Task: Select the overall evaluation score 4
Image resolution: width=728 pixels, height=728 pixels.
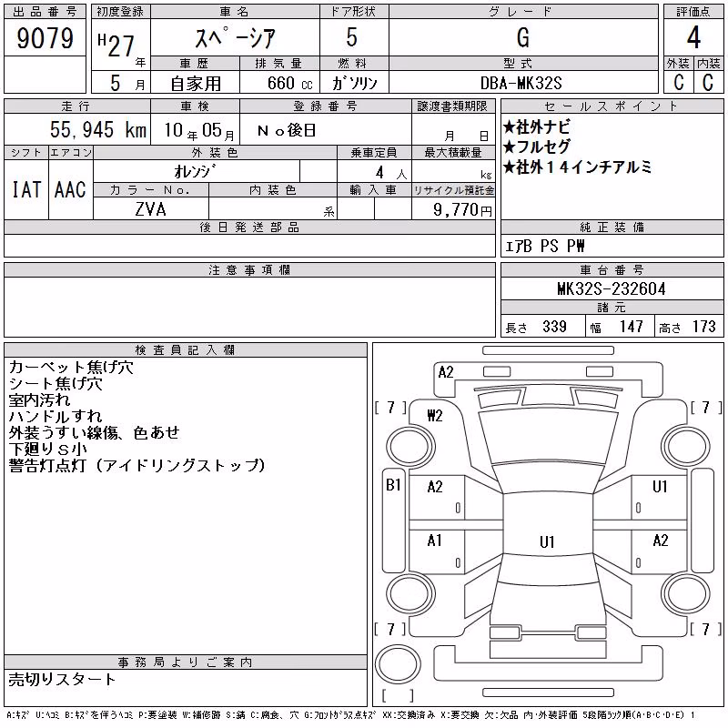Action: click(x=693, y=37)
